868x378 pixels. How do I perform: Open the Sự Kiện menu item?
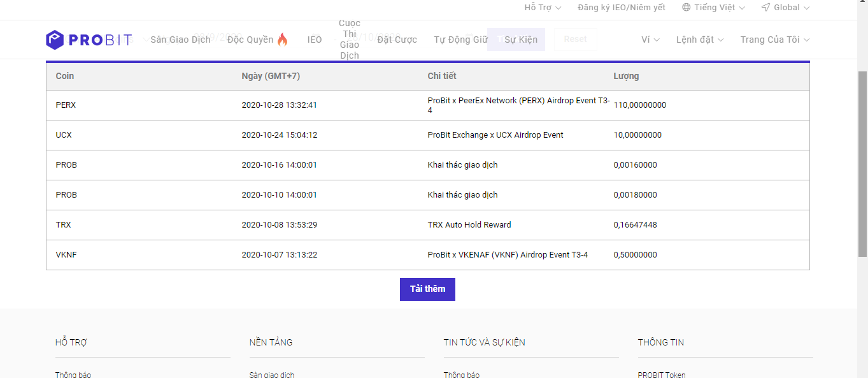[521, 40]
